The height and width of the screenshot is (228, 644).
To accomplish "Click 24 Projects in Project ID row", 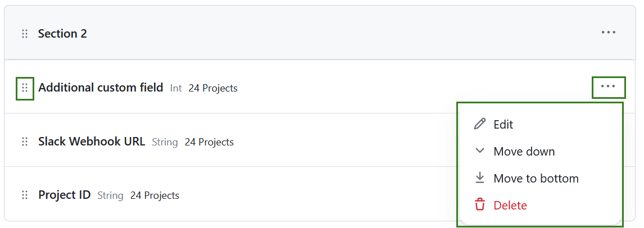I will point(155,195).
